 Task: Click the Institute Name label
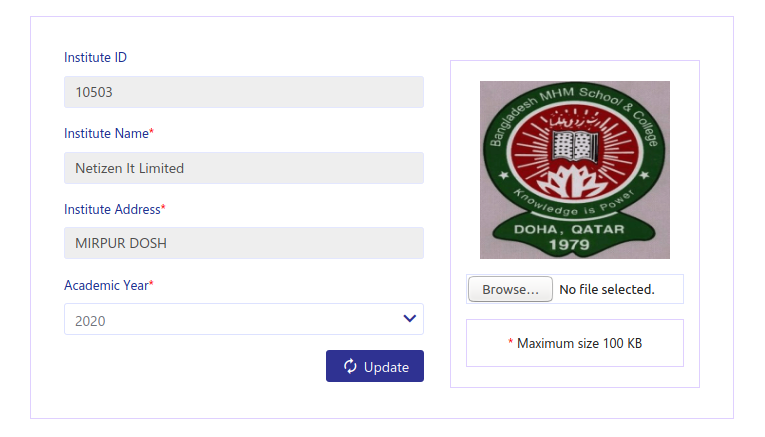[x=106, y=133]
